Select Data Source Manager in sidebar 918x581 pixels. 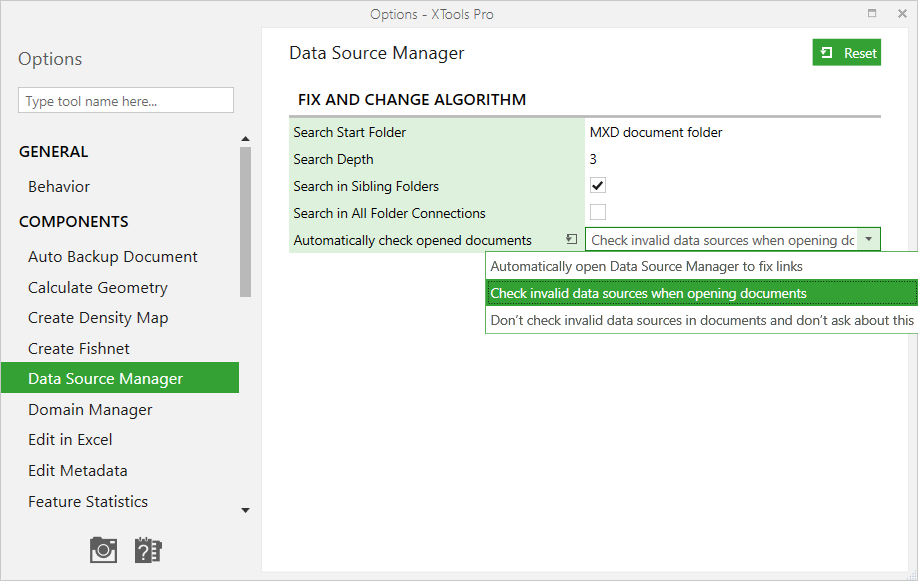click(x=120, y=378)
